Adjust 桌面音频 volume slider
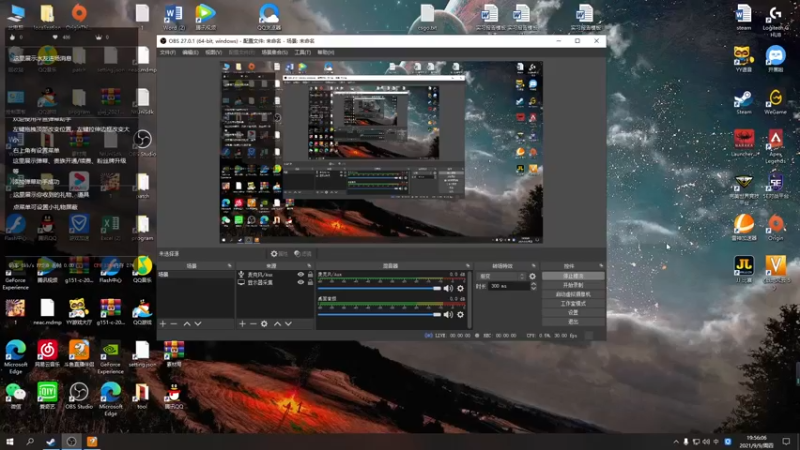 379,315
